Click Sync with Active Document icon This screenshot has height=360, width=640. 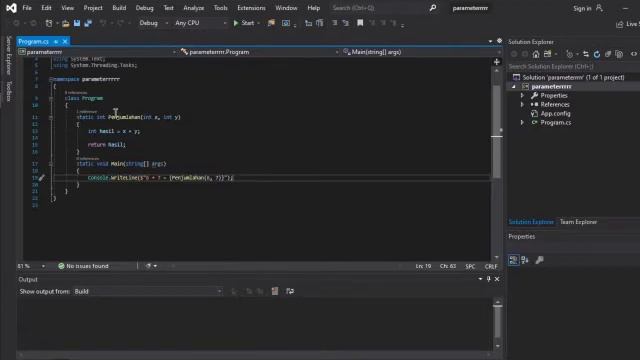[586, 54]
